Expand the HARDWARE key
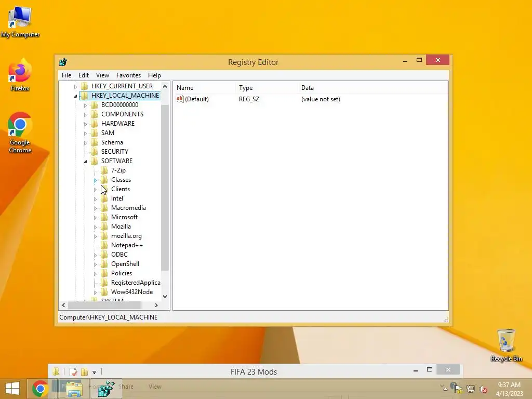Image resolution: width=532 pixels, height=399 pixels. click(x=85, y=124)
